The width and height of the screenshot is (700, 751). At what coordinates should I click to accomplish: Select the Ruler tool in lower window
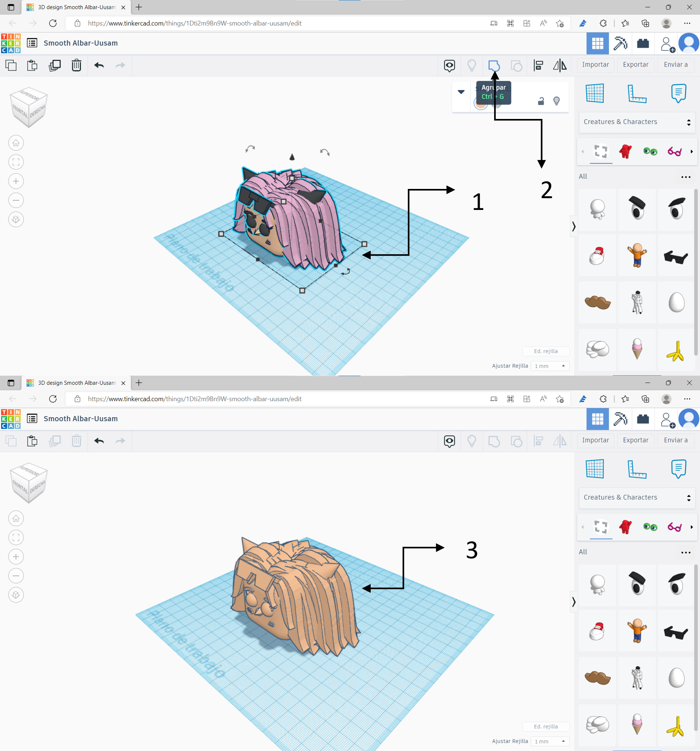point(636,469)
